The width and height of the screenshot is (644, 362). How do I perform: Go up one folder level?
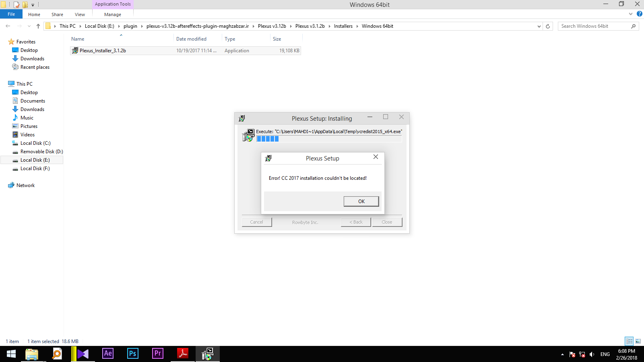click(x=38, y=26)
